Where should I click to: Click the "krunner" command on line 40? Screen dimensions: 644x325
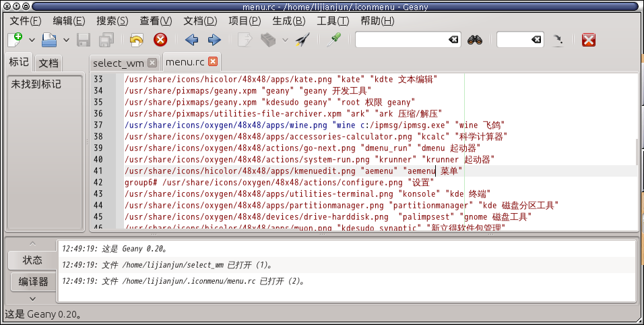pos(395,159)
